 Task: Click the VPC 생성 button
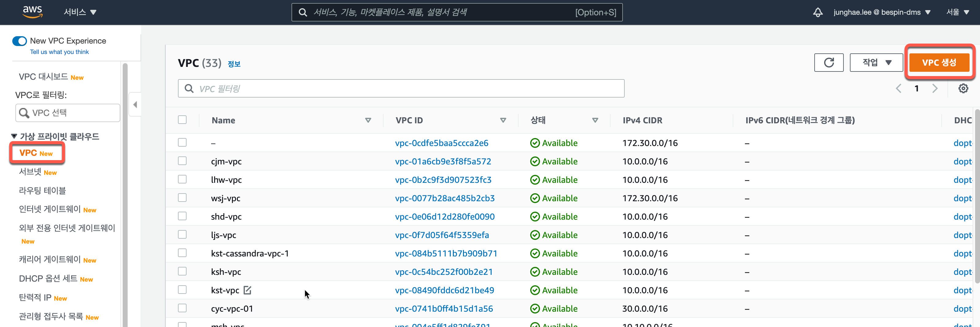(939, 62)
